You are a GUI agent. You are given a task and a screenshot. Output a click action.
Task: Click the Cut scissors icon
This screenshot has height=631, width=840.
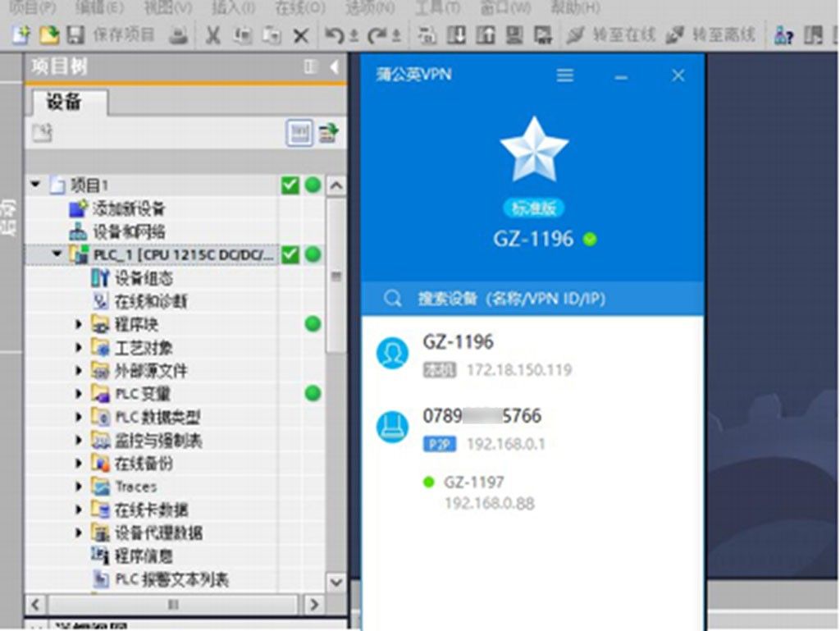coord(213,36)
